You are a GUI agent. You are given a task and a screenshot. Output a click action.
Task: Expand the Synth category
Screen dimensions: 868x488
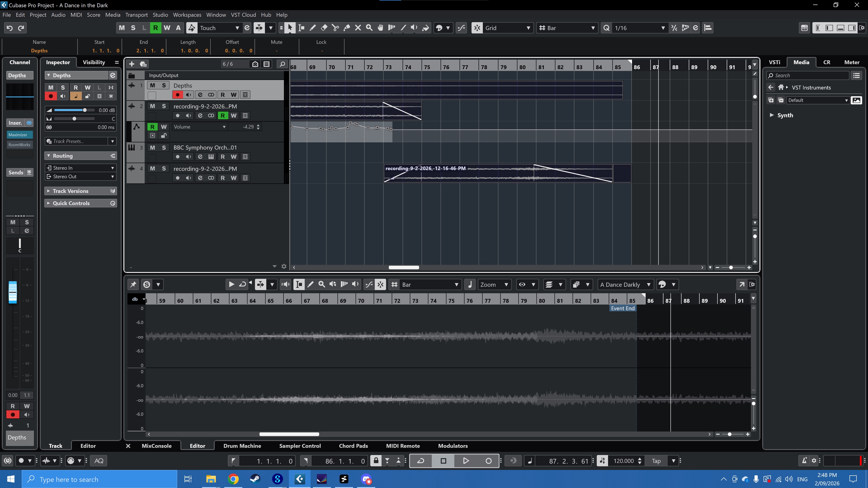point(771,115)
